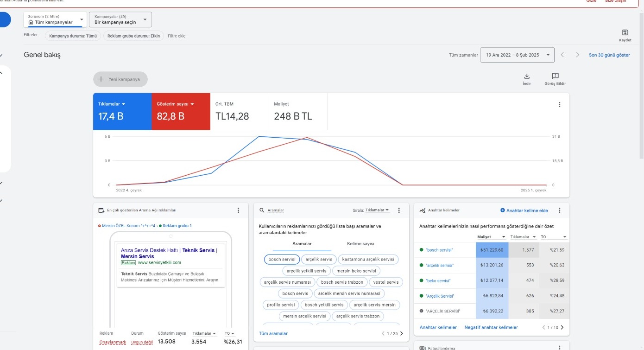Toggle Reklam grubu durumu: Etkin filter chip
The width and height of the screenshot is (644, 350).
coord(133,36)
